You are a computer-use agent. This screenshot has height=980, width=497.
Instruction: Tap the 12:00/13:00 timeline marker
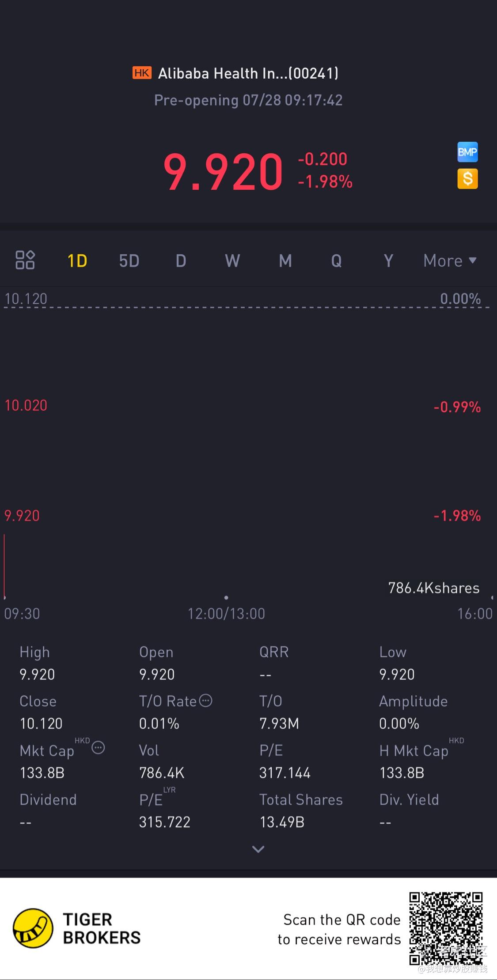[x=226, y=613]
